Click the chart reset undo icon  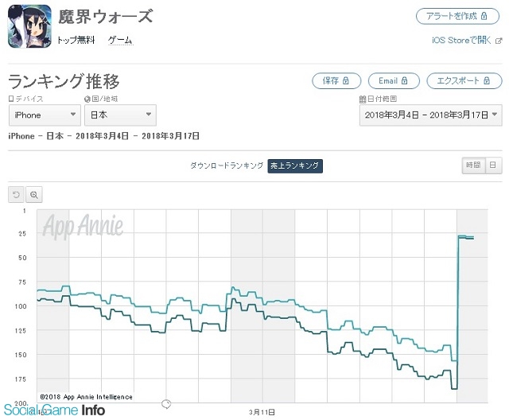16,194
